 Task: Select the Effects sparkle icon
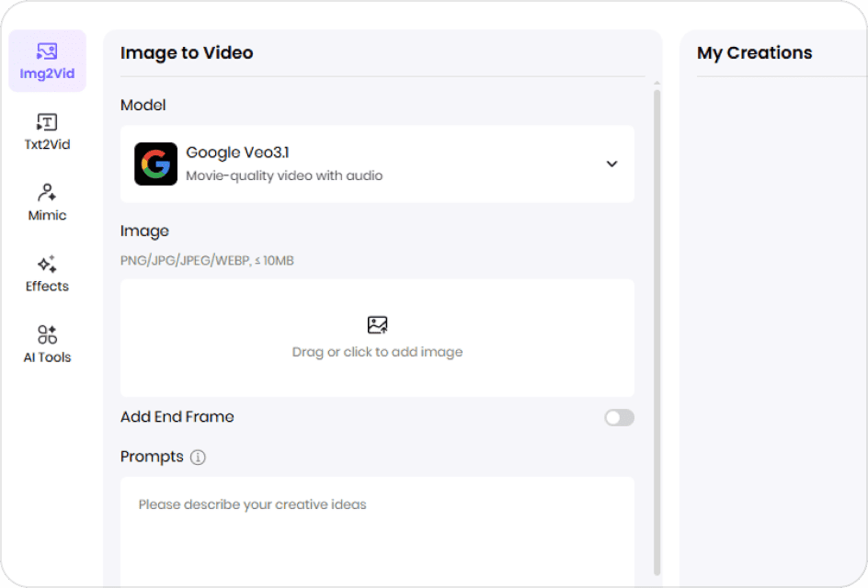tap(47, 265)
